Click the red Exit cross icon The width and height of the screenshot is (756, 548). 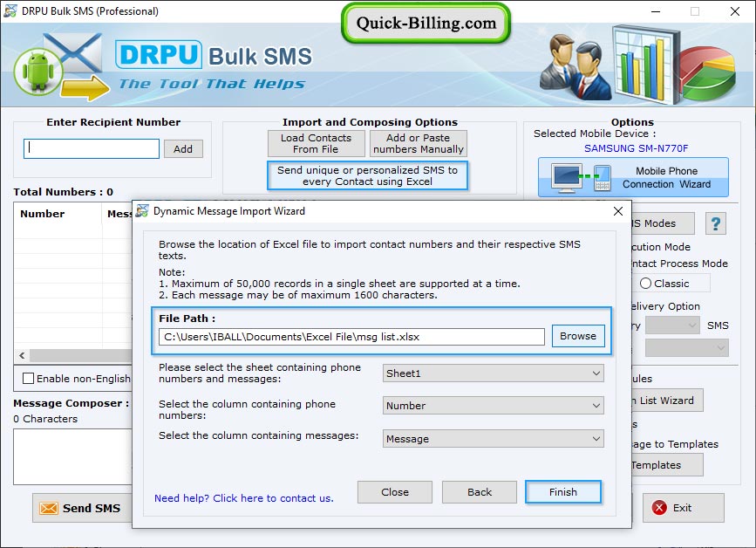pyautogui.click(x=659, y=508)
